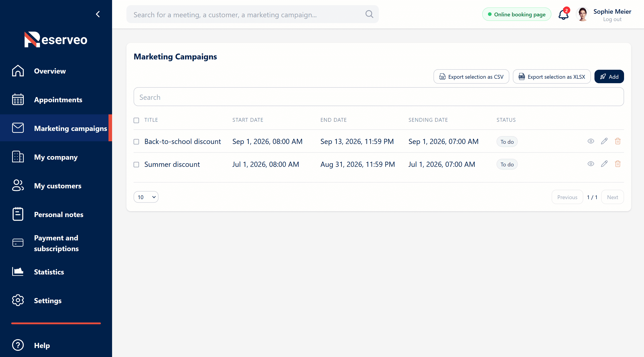Viewport: 644px width, 357px height.
Task: Delete the Summer discount campaign
Action: tap(618, 164)
